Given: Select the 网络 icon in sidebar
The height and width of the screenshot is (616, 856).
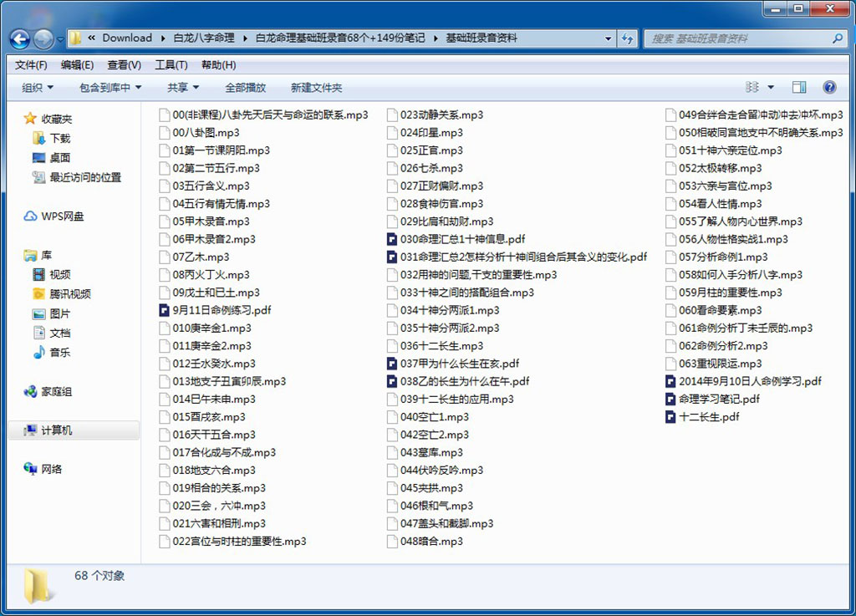Looking at the screenshot, I should [x=31, y=469].
